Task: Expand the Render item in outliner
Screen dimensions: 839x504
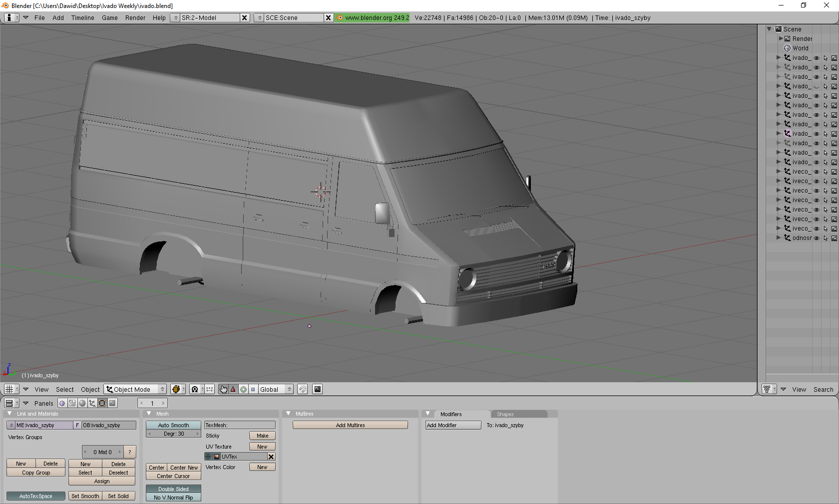Action: coord(781,38)
